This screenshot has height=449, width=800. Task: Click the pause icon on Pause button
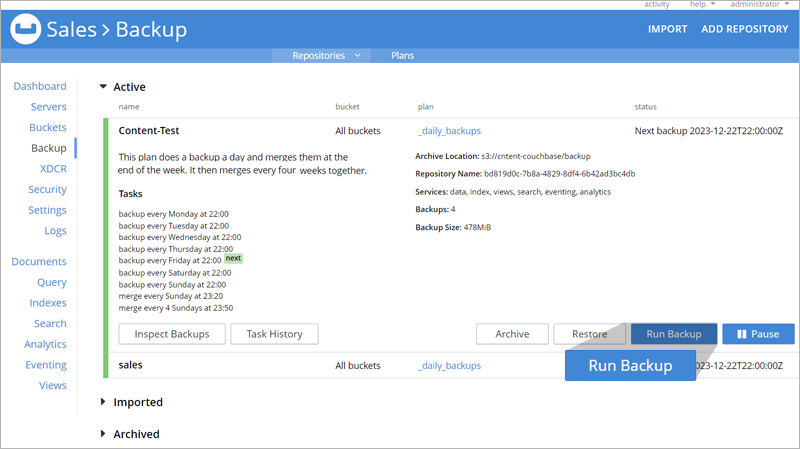tap(741, 334)
